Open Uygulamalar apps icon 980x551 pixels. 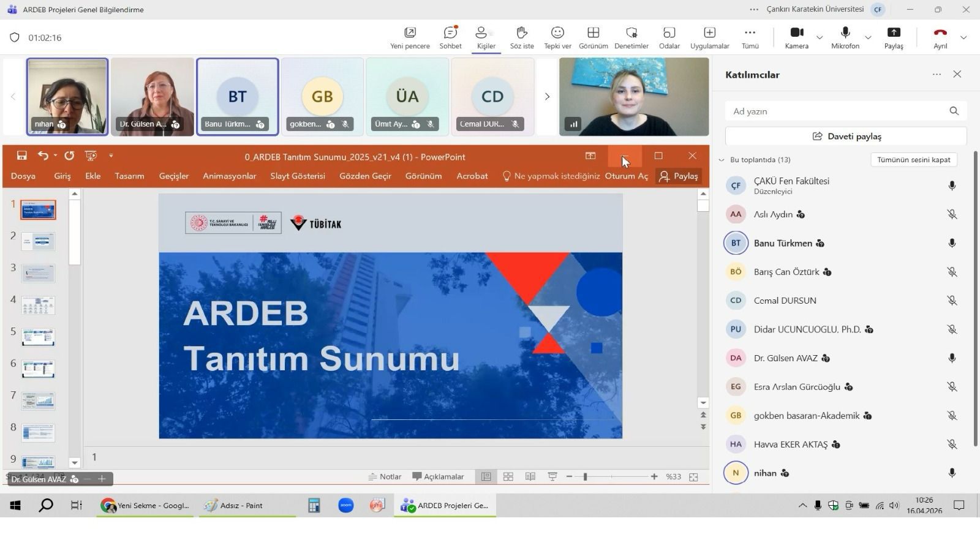(709, 33)
